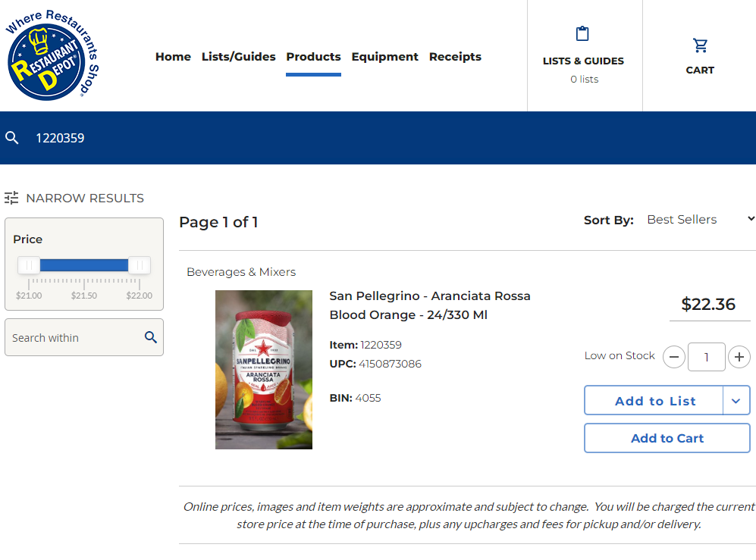This screenshot has width=756, height=560.
Task: Increase quantity with the plus button
Action: tap(739, 357)
